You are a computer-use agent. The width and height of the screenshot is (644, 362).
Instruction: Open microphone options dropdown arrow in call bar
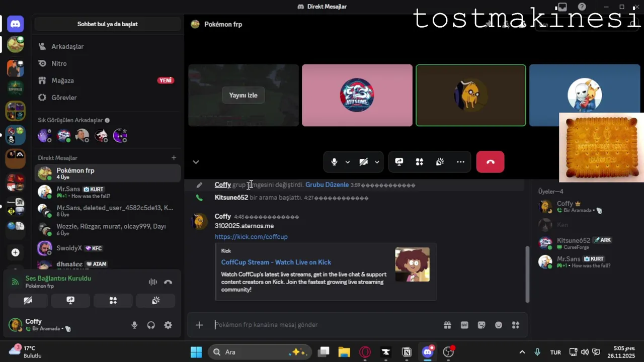(348, 162)
